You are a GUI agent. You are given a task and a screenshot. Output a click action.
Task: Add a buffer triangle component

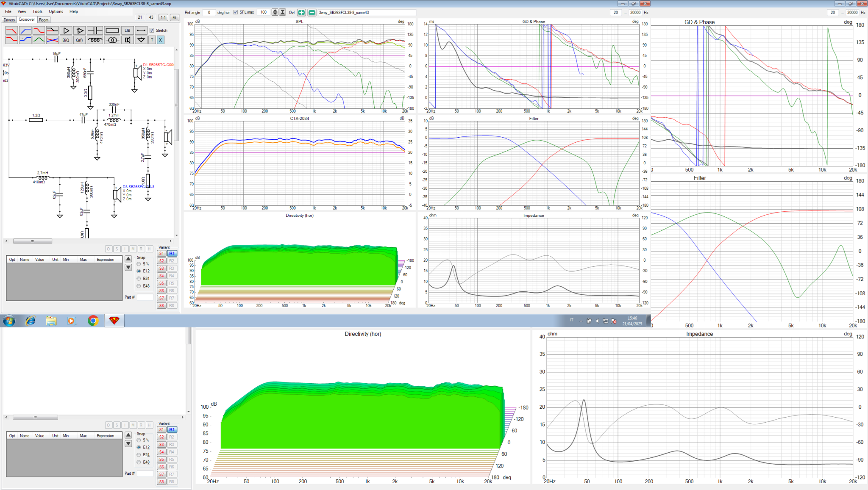pos(66,30)
